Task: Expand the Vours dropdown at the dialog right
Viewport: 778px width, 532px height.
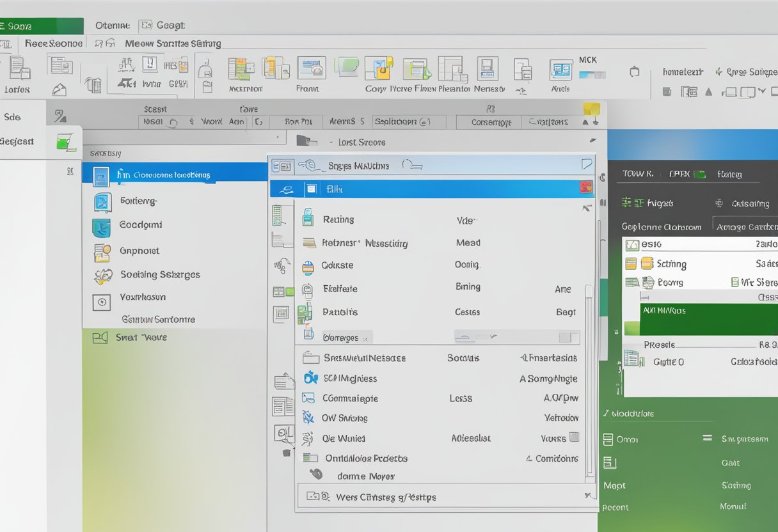Action: point(562,438)
